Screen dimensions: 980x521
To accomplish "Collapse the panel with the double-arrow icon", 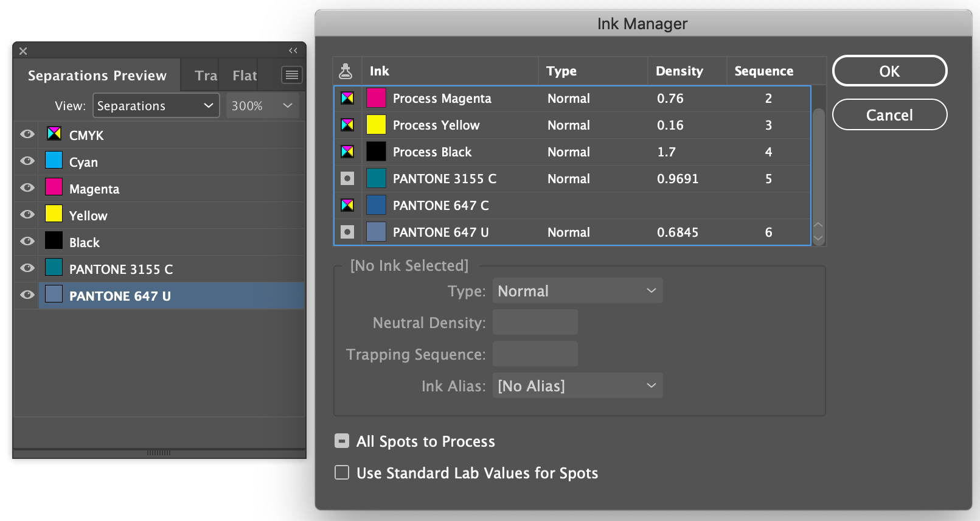I will point(293,51).
